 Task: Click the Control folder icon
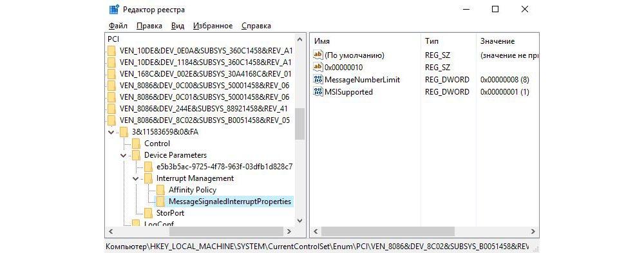click(137, 144)
